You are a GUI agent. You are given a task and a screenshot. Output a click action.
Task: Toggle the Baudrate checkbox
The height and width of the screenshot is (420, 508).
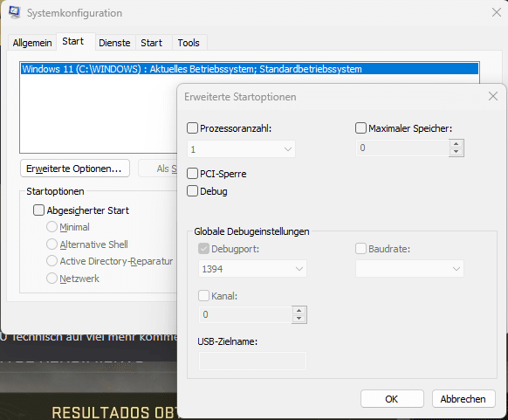360,249
